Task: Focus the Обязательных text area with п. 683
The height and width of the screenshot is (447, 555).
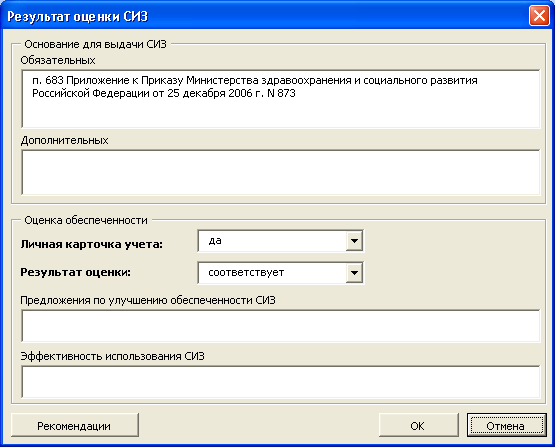Action: (281, 99)
